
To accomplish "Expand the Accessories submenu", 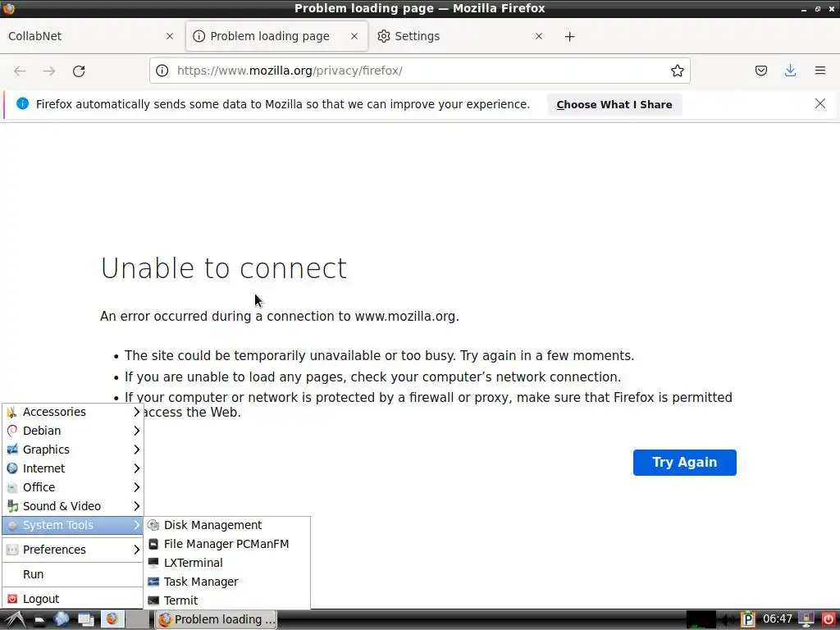I will click(x=73, y=412).
